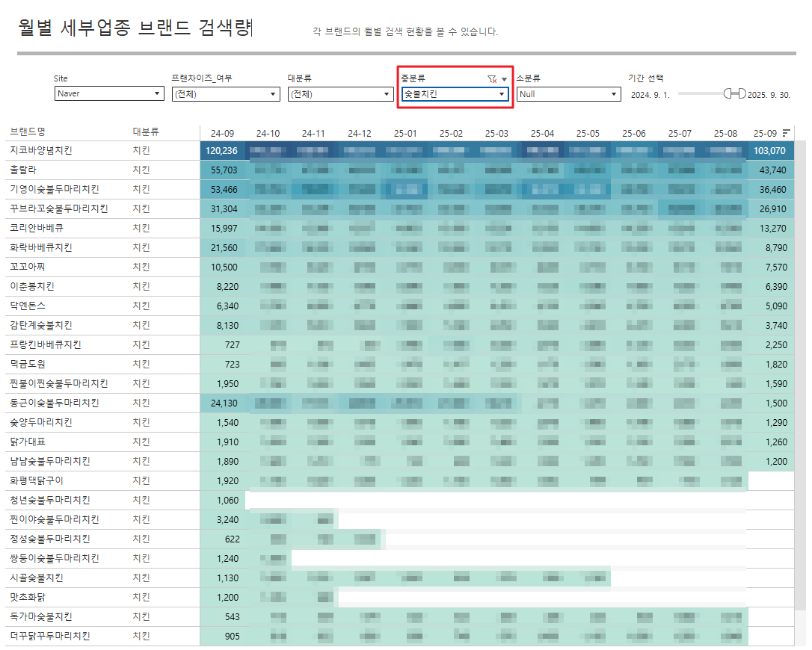Click the 120,236 value cell
The height and width of the screenshot is (650, 812).
pos(222,150)
